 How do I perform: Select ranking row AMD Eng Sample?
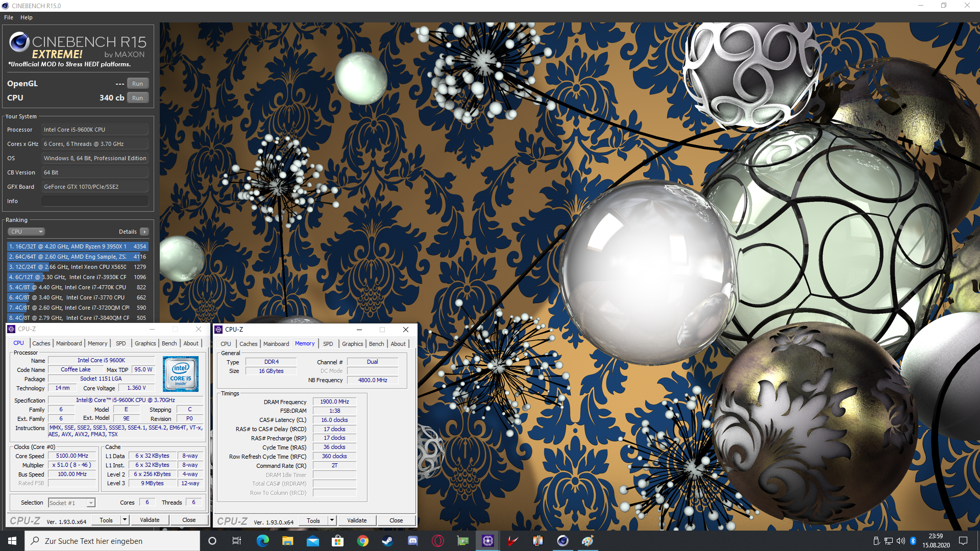click(x=78, y=257)
